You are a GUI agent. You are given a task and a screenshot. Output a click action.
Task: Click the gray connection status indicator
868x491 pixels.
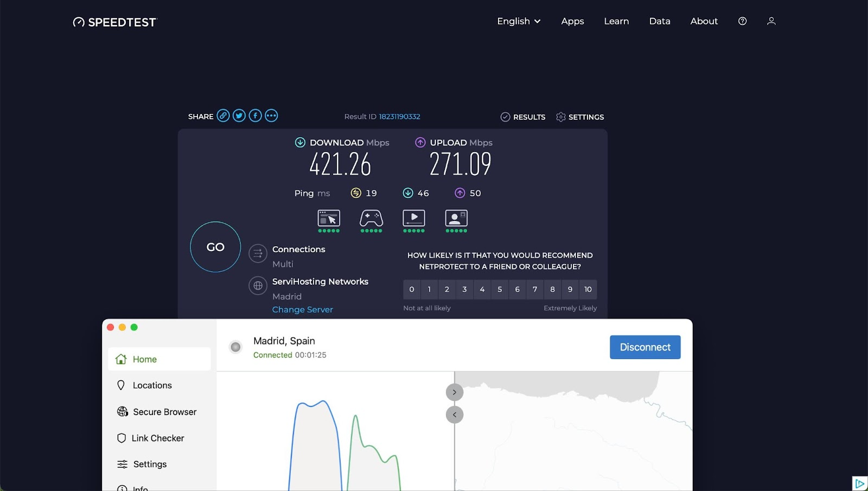tap(235, 347)
